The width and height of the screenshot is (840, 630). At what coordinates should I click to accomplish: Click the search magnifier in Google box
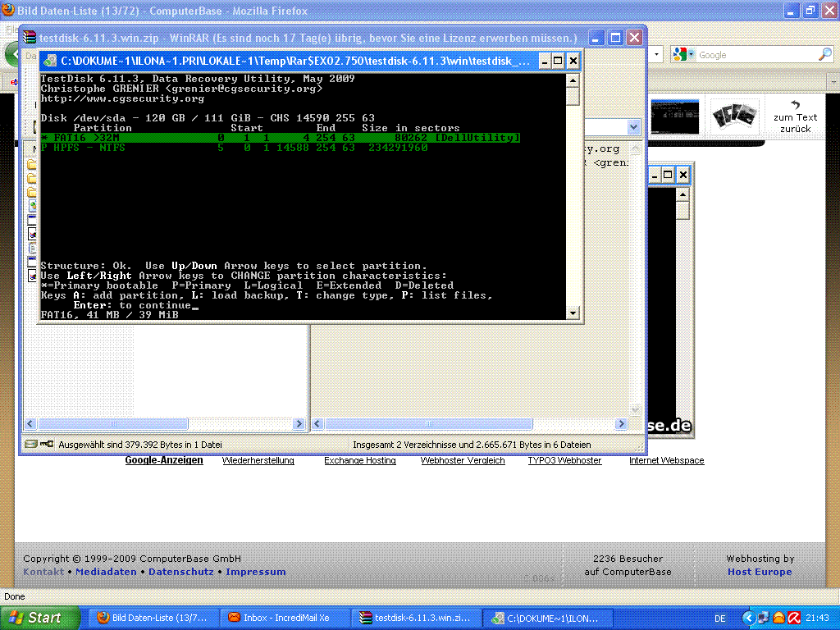(x=825, y=54)
